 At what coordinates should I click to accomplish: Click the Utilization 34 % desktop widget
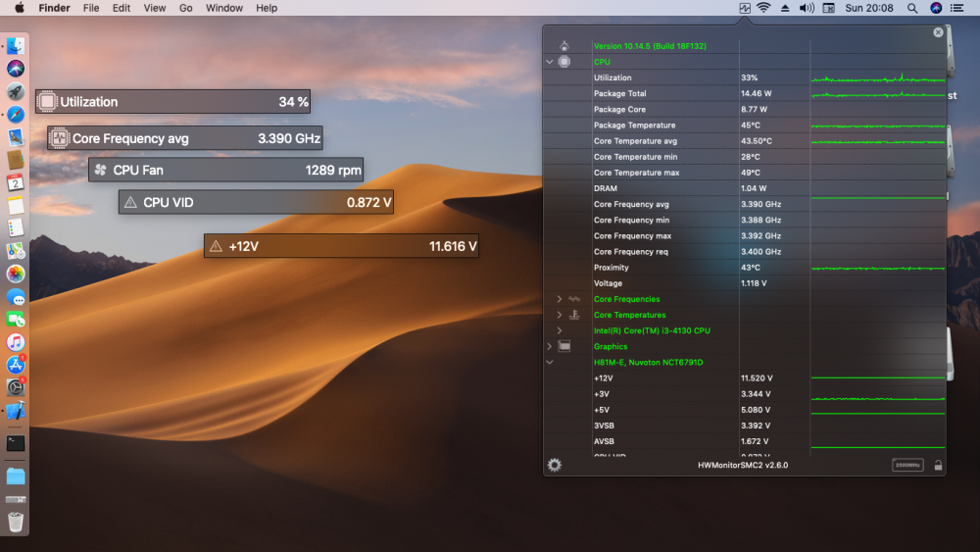(173, 101)
